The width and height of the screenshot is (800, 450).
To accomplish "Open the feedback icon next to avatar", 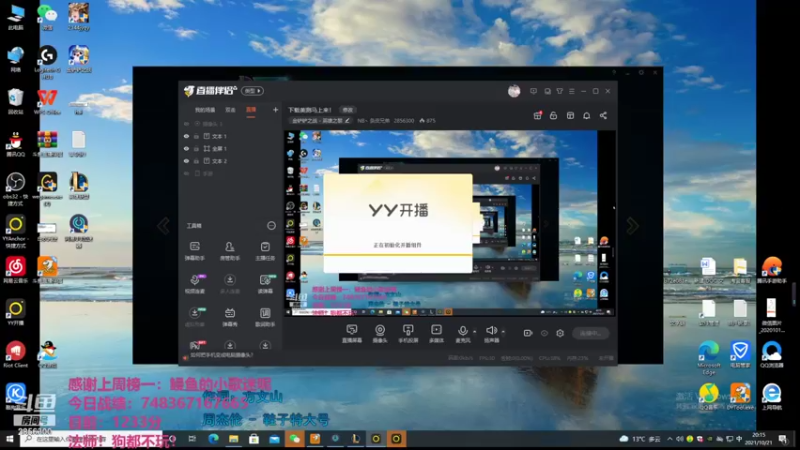I will click(533, 91).
